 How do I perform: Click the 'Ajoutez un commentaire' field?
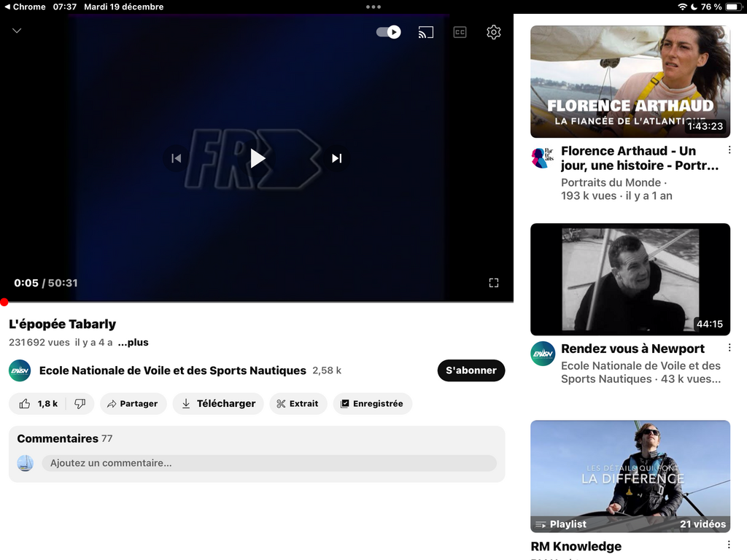269,463
